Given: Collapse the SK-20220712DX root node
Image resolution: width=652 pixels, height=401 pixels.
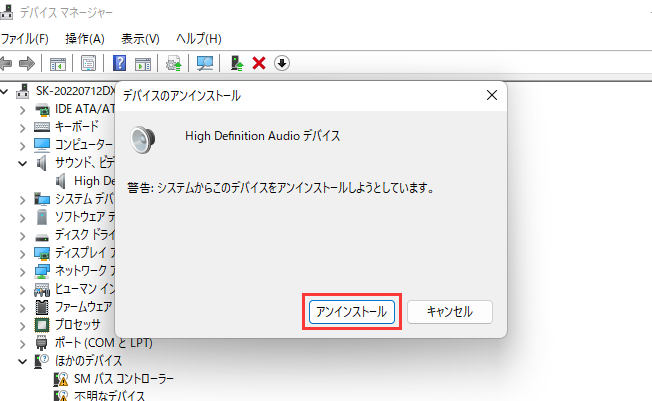Looking at the screenshot, I should pos(4,91).
